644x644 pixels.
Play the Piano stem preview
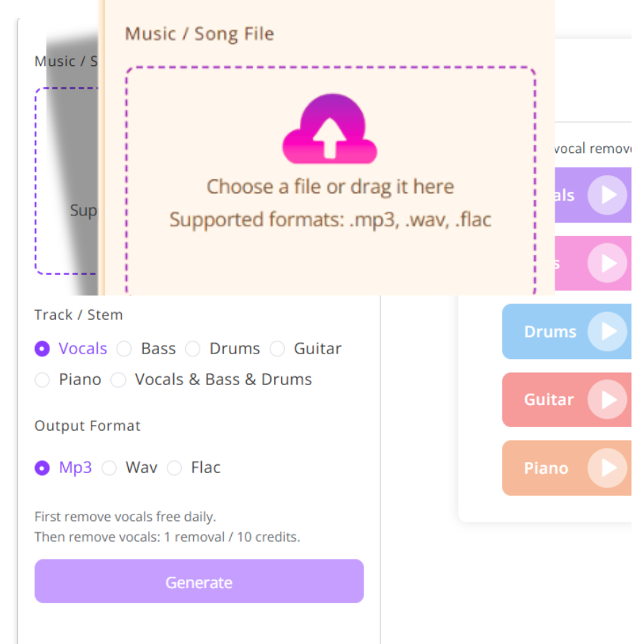coord(609,468)
